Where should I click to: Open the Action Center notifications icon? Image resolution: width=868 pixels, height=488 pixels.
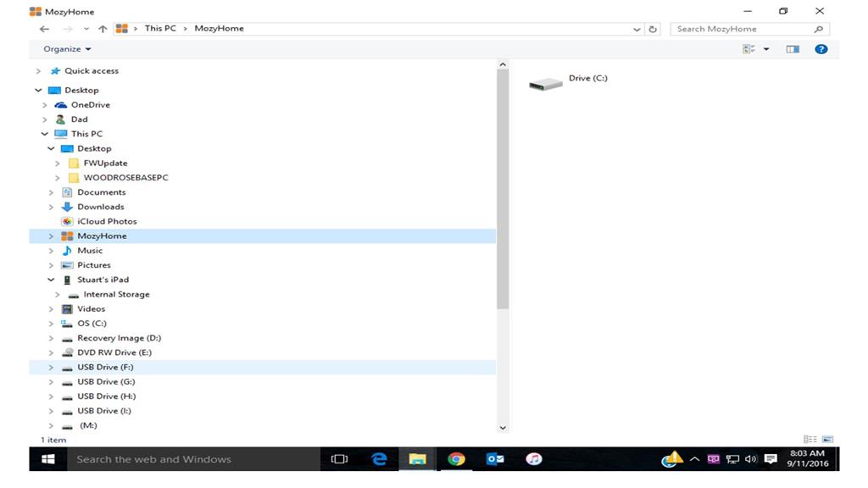tap(770, 459)
